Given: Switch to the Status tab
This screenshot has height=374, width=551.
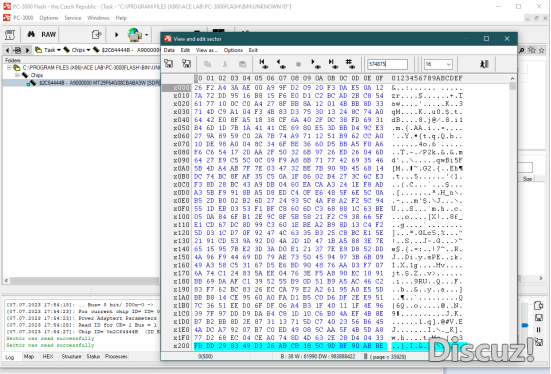Looking at the screenshot, I should coord(93,356).
